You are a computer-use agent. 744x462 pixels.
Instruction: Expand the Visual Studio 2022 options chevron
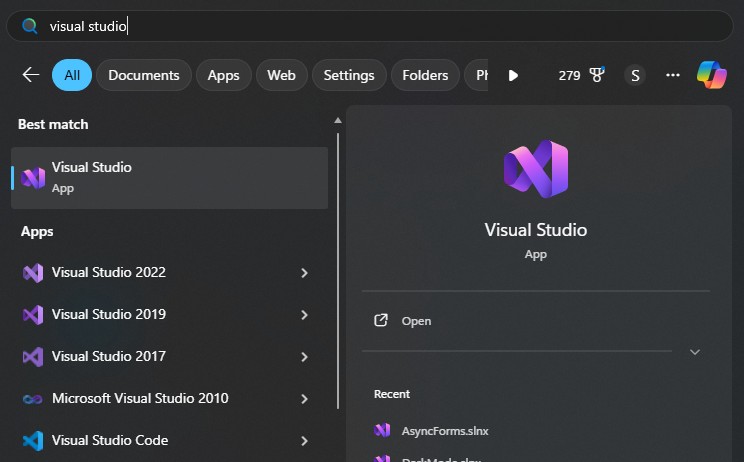[x=304, y=272]
